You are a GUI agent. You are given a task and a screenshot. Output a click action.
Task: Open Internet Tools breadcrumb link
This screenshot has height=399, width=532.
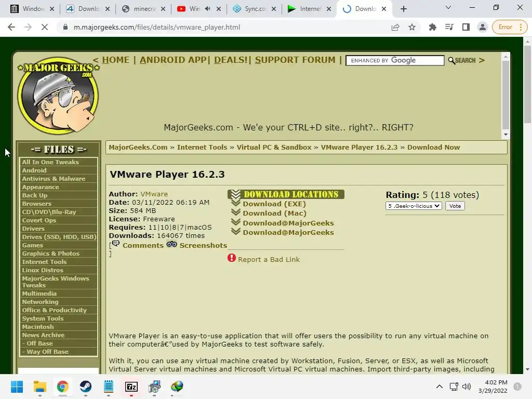[202, 147]
